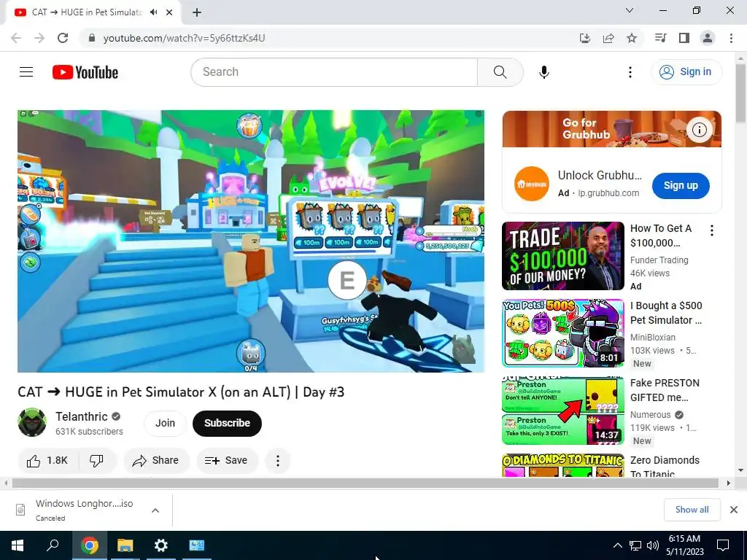Open YouTube settings three-dot menu
The height and width of the screenshot is (560, 747).
click(630, 72)
